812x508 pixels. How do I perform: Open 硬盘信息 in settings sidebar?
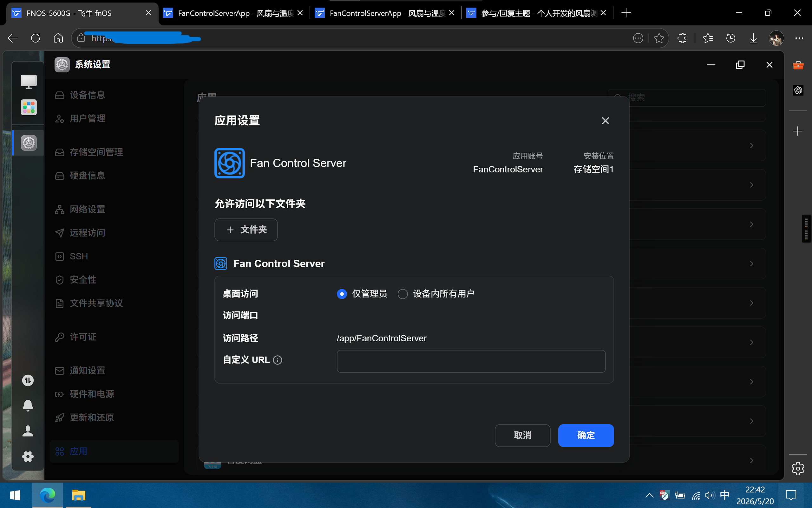tap(114, 176)
